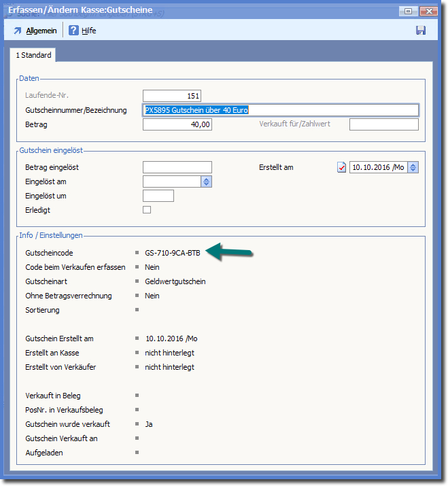Viewport: 448px width, 486px height.
Task: Click the Ja value for Gutschein wurde verkauft
Action: (x=149, y=424)
